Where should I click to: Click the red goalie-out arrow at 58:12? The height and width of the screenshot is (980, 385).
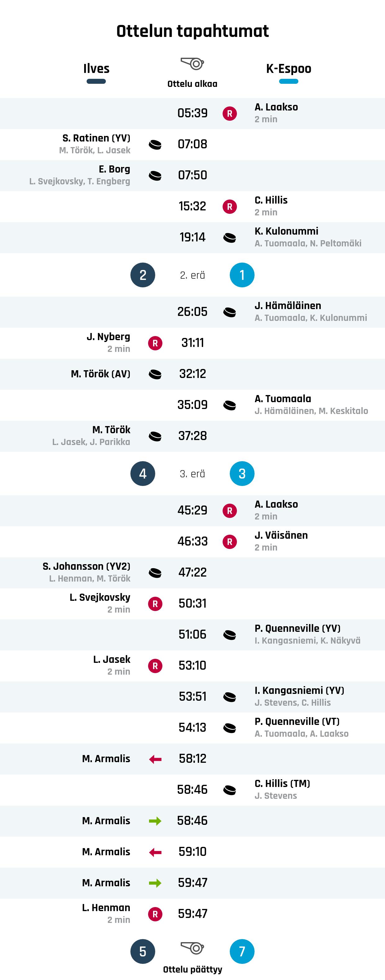[x=155, y=759]
